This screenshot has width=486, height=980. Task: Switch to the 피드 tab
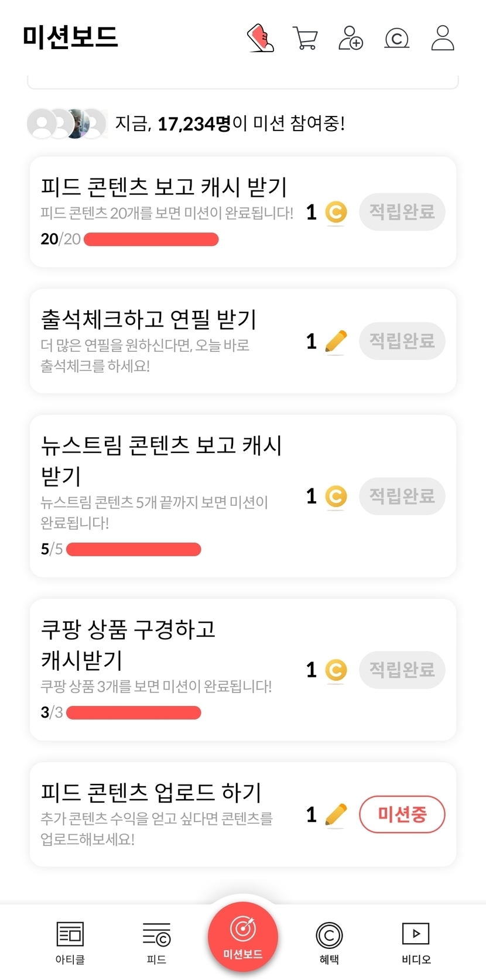(x=156, y=942)
